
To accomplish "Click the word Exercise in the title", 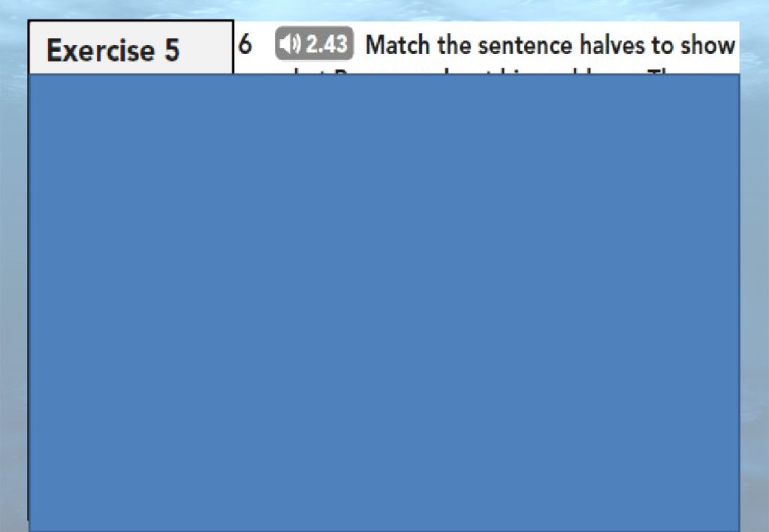I will pos(101,50).
